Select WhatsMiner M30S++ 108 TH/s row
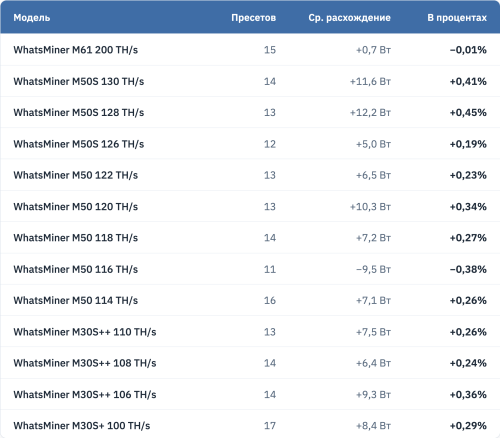The height and width of the screenshot is (438, 500). point(250,363)
